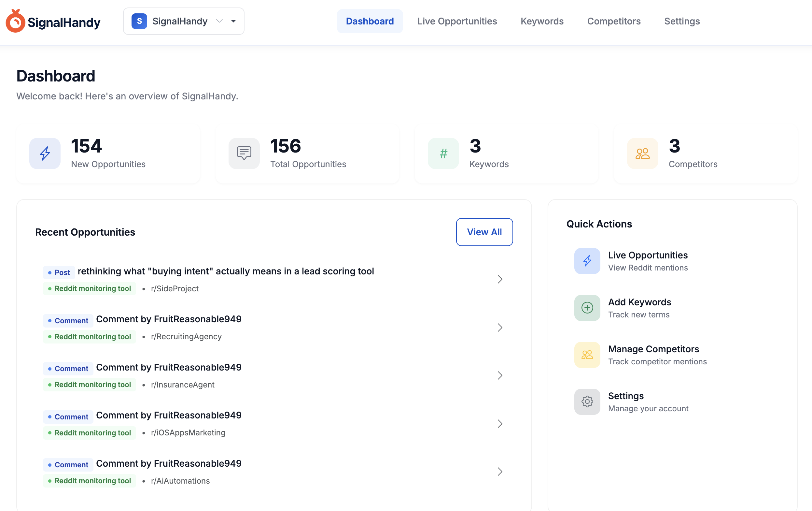Click the r/RecruitingAgency subreddit label

[186, 337]
